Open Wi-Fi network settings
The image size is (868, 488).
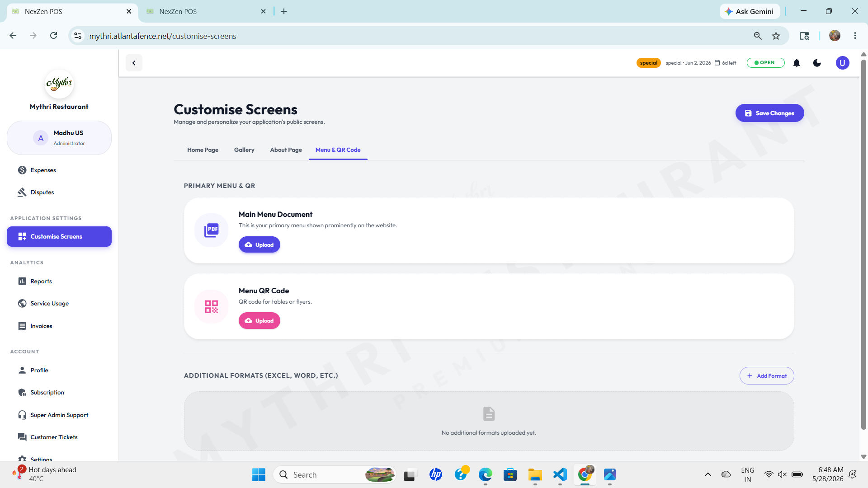(769, 474)
